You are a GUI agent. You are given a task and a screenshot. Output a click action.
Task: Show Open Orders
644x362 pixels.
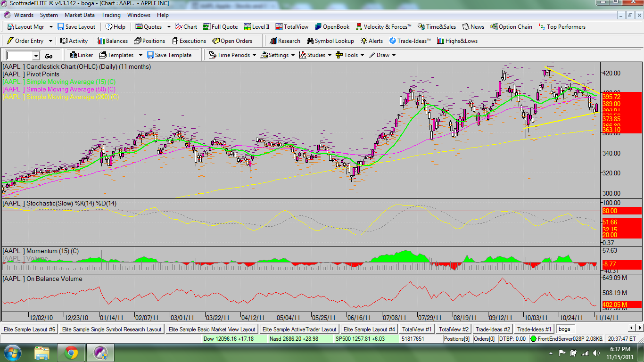coord(232,41)
